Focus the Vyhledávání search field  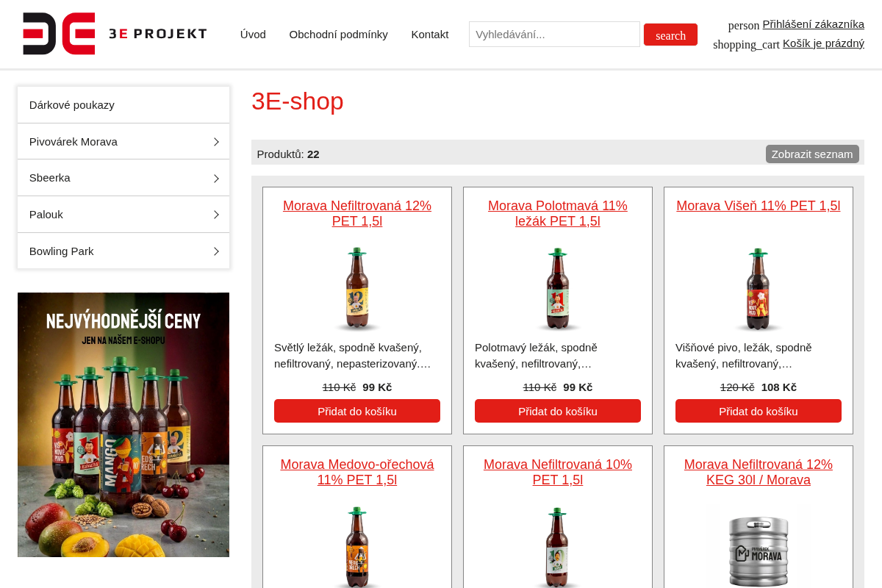554,34
